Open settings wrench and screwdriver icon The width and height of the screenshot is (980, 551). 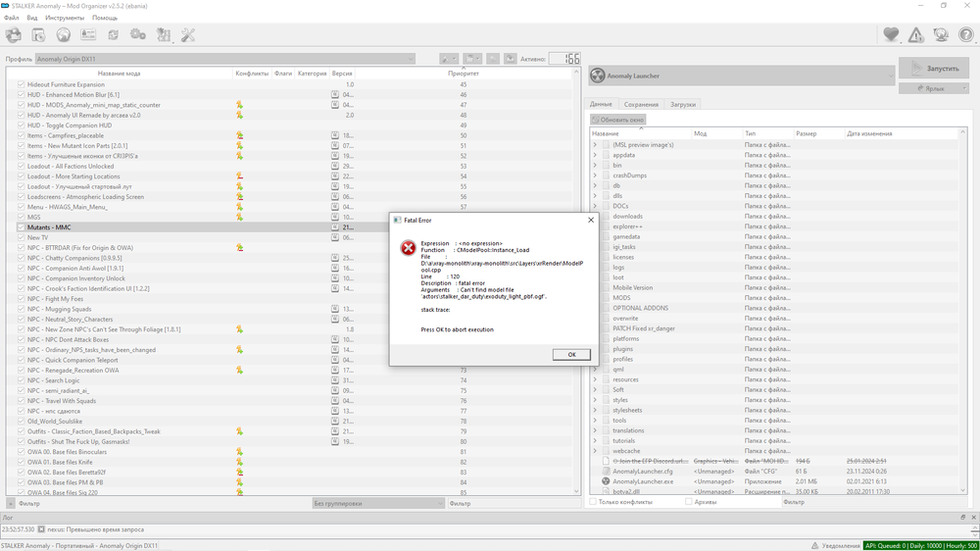188,35
